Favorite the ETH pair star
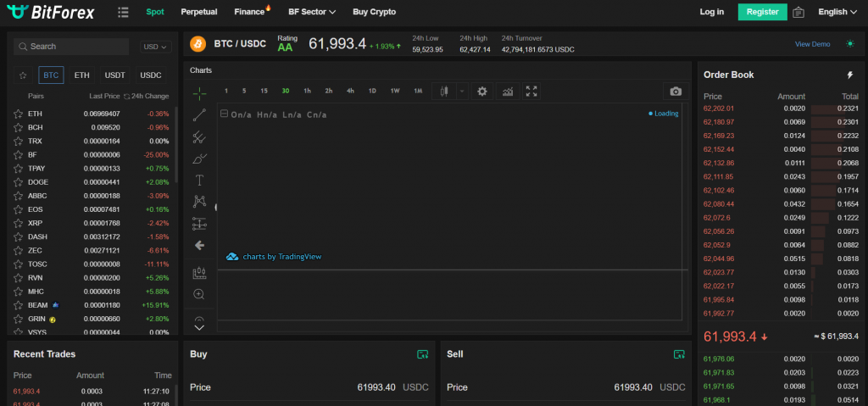This screenshot has width=868, height=406. 18,114
